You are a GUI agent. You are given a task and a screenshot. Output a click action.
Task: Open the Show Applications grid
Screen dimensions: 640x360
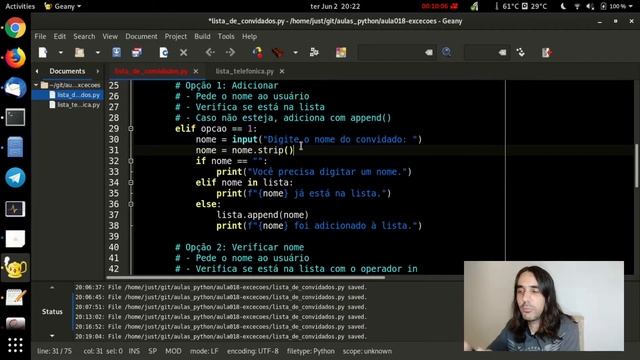pyautogui.click(x=15, y=345)
